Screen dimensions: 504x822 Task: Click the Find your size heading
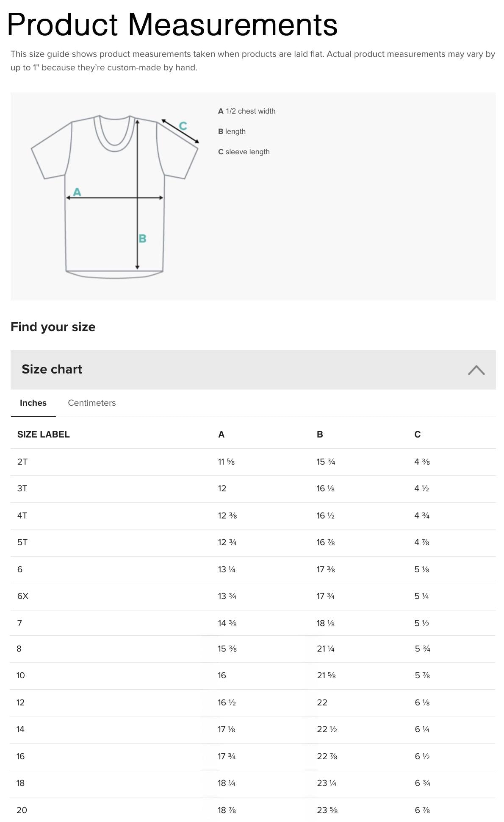53,326
